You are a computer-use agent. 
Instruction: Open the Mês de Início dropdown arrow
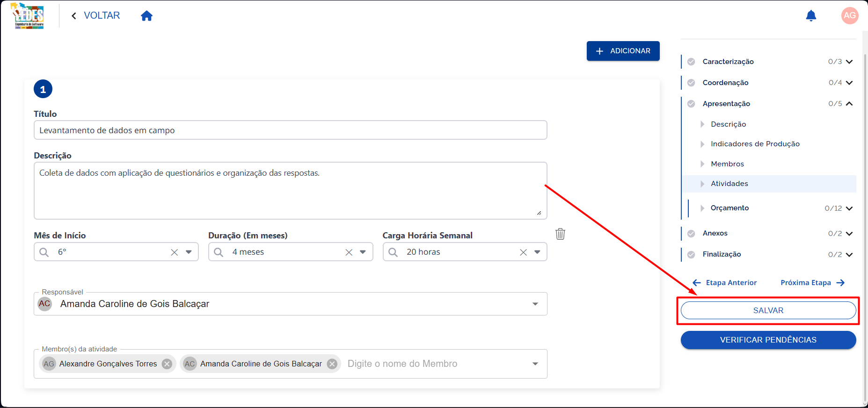point(189,252)
